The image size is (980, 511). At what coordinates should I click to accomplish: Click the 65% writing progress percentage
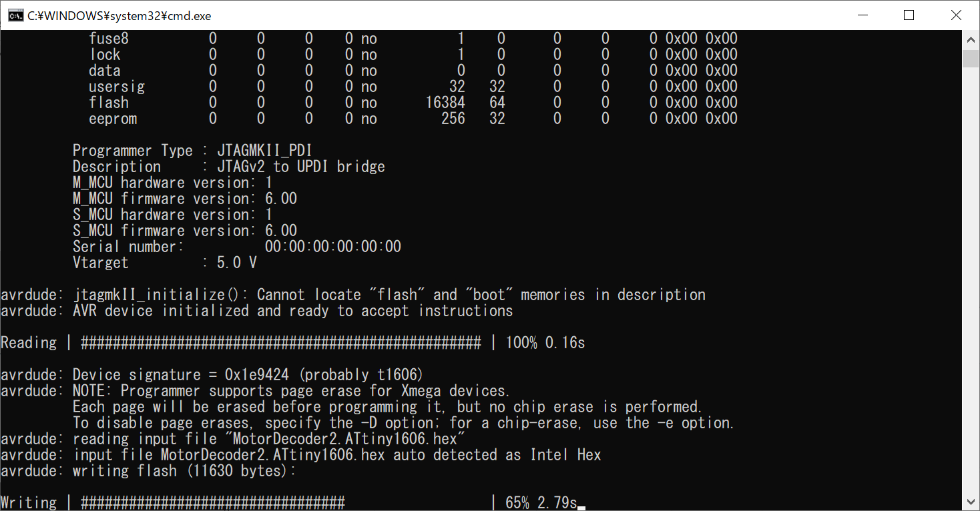(x=518, y=503)
